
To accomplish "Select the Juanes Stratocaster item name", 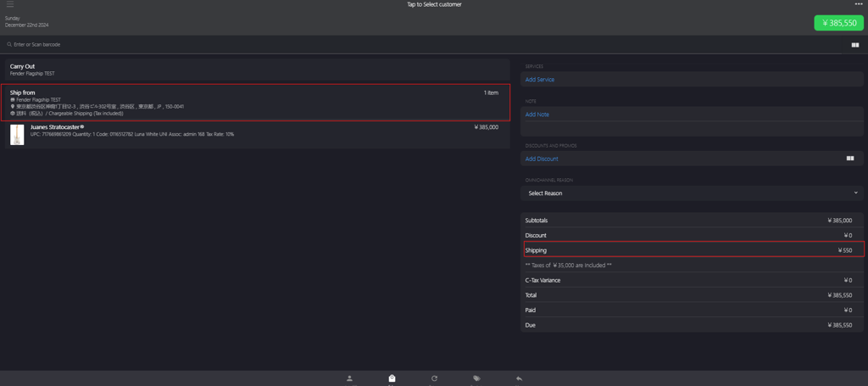I will 57,127.
